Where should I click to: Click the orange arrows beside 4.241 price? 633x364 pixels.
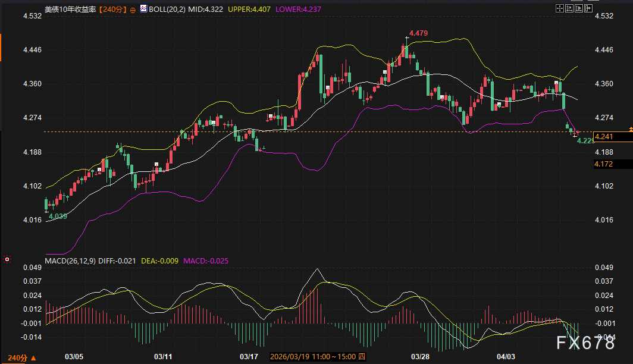point(630,129)
